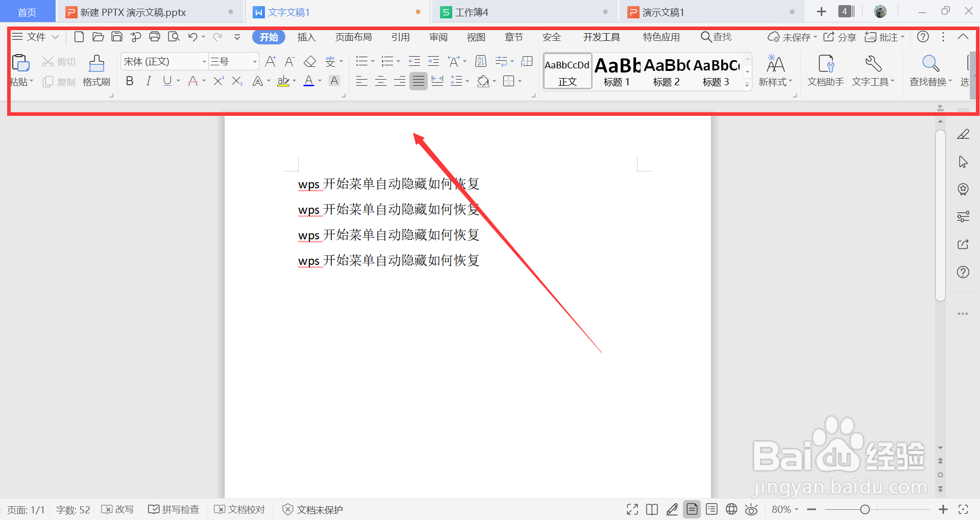980x520 pixels.
Task: Open file via folder icon
Action: [x=98, y=37]
